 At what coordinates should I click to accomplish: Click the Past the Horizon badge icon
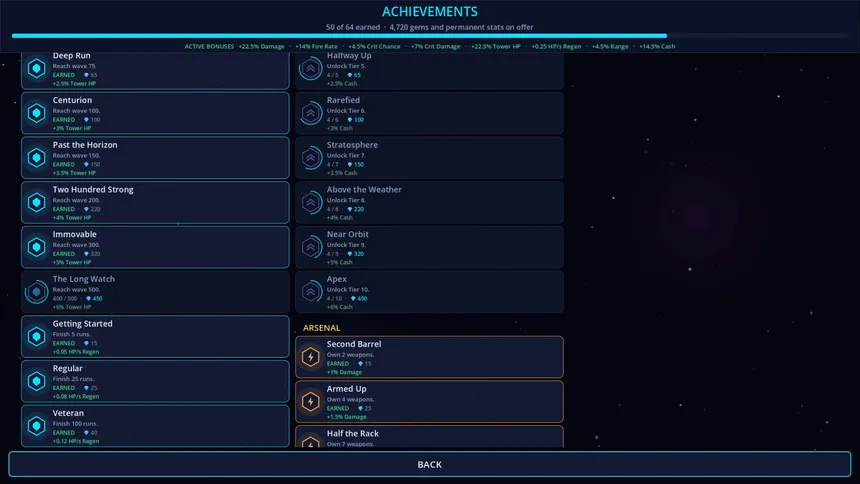click(37, 158)
